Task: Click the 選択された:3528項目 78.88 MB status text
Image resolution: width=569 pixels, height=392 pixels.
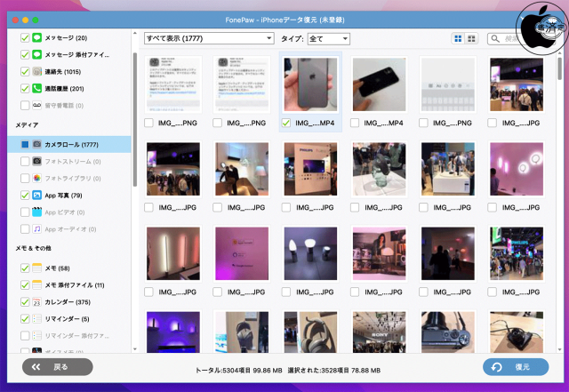Action: (334, 370)
